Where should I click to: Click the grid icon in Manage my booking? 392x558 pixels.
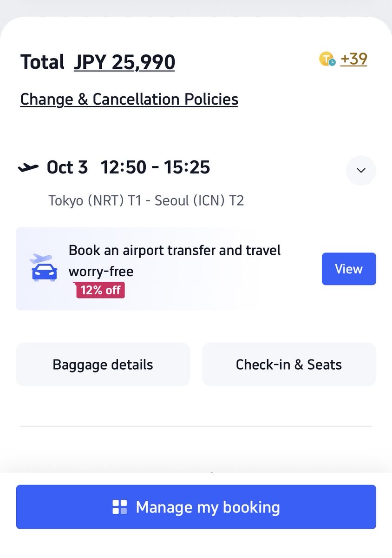click(x=120, y=507)
